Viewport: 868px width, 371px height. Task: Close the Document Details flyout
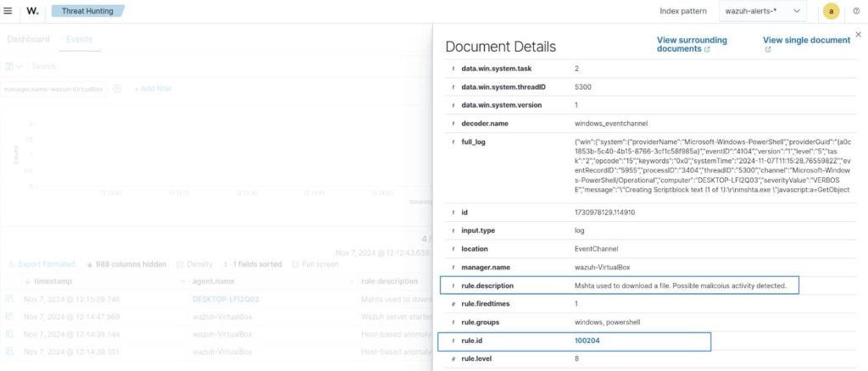[x=858, y=34]
